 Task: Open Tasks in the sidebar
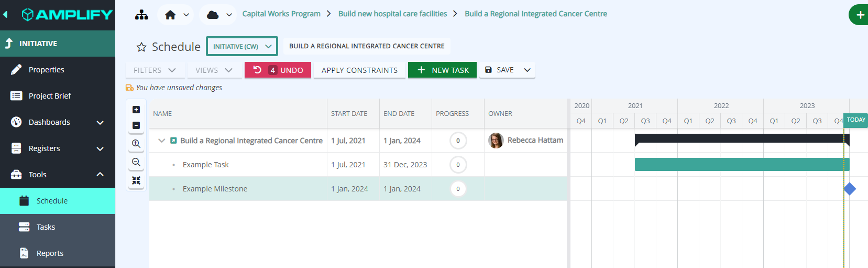coord(46,227)
